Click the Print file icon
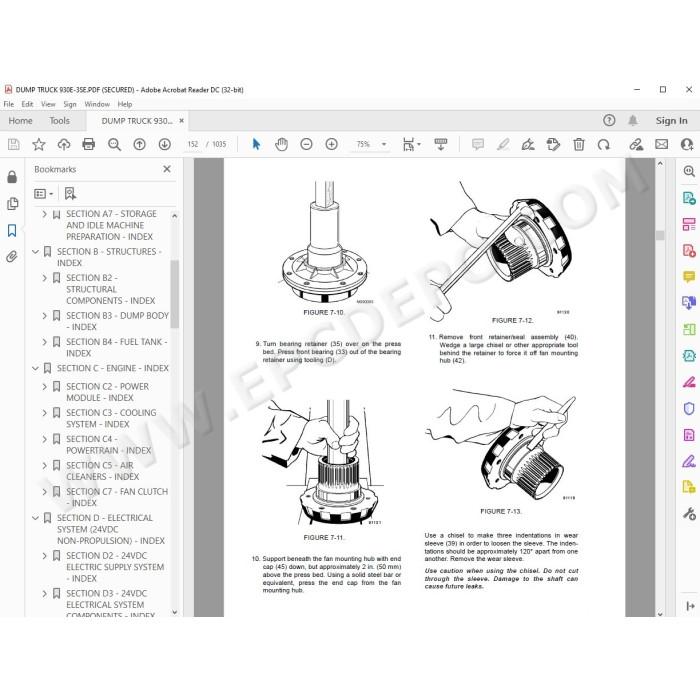The image size is (700, 700). tap(88, 144)
